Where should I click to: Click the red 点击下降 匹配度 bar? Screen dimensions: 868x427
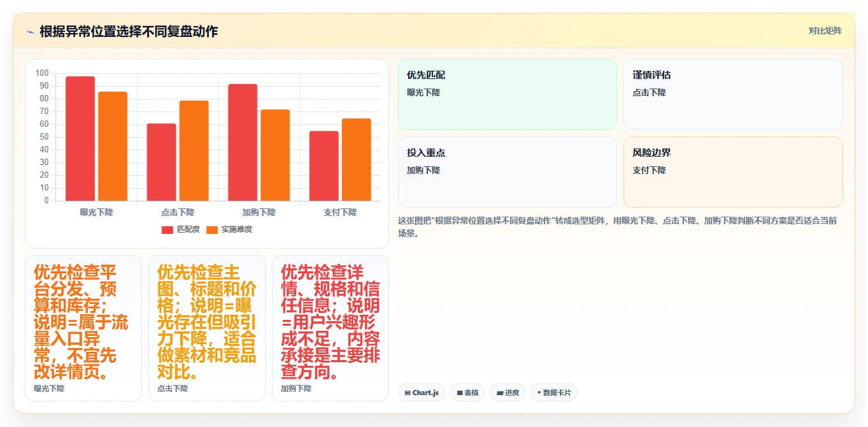(161, 163)
